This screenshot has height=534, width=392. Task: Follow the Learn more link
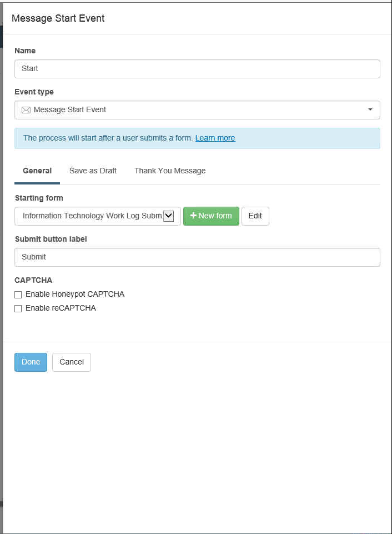tap(215, 138)
